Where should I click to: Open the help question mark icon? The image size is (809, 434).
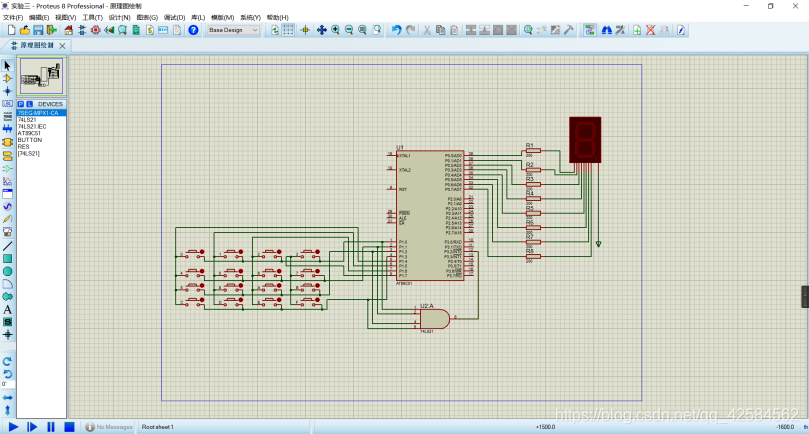point(193,30)
